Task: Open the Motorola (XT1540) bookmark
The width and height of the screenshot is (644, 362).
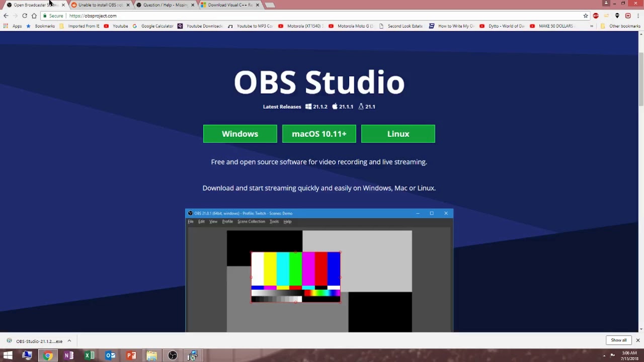Action: 300,26
